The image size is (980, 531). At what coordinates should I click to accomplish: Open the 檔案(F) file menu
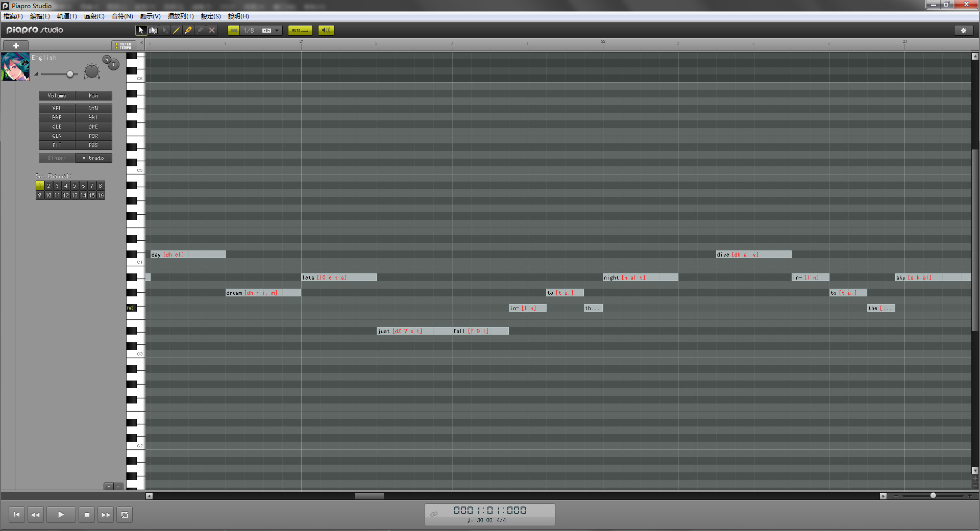tap(13, 16)
